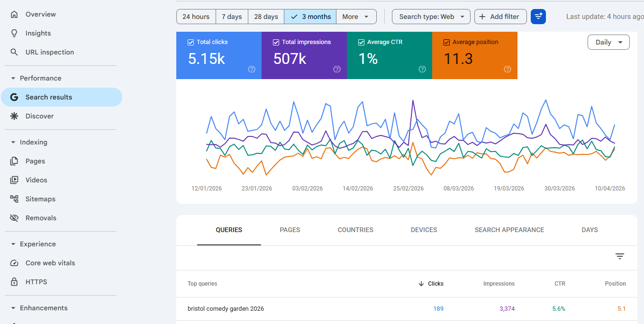Collapse the Enhancements section
This screenshot has height=324, width=644.
click(x=13, y=308)
